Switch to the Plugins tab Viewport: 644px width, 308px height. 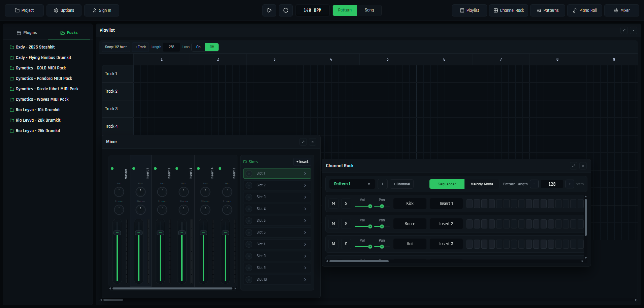27,33
